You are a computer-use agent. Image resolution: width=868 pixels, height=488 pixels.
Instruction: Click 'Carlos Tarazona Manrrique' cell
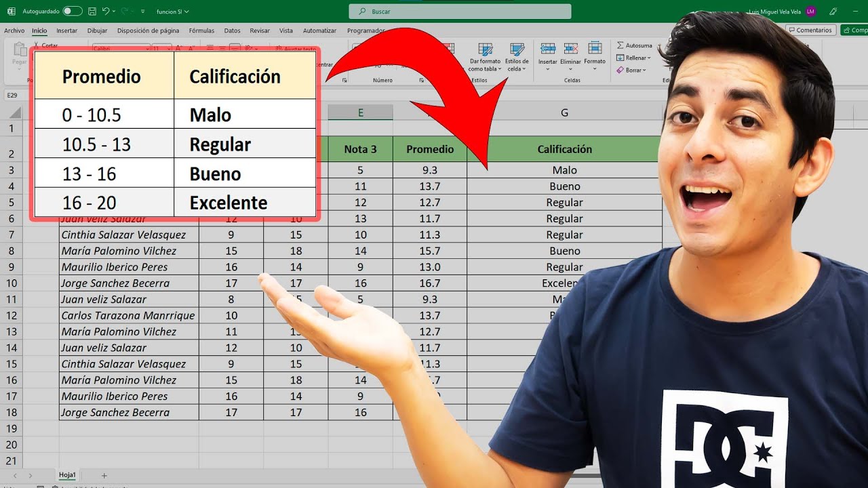tap(129, 315)
